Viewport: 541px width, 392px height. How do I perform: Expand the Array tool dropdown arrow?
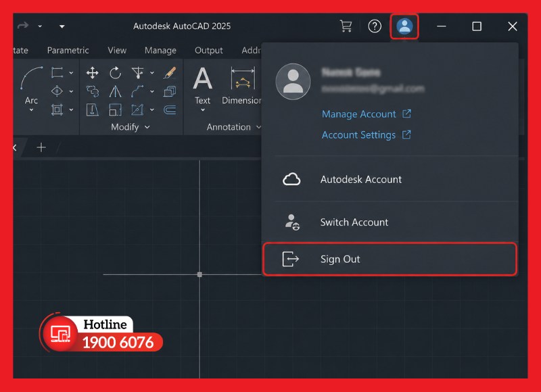tap(151, 109)
